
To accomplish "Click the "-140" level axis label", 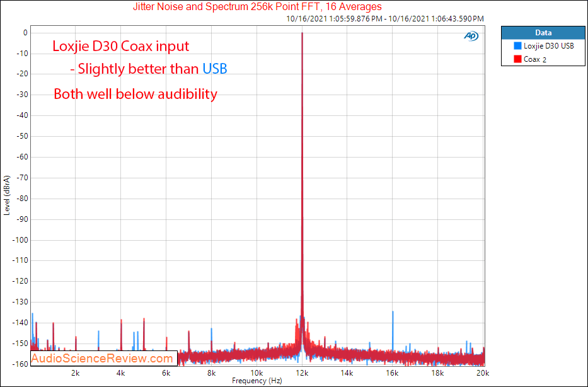I will pos(21,323).
